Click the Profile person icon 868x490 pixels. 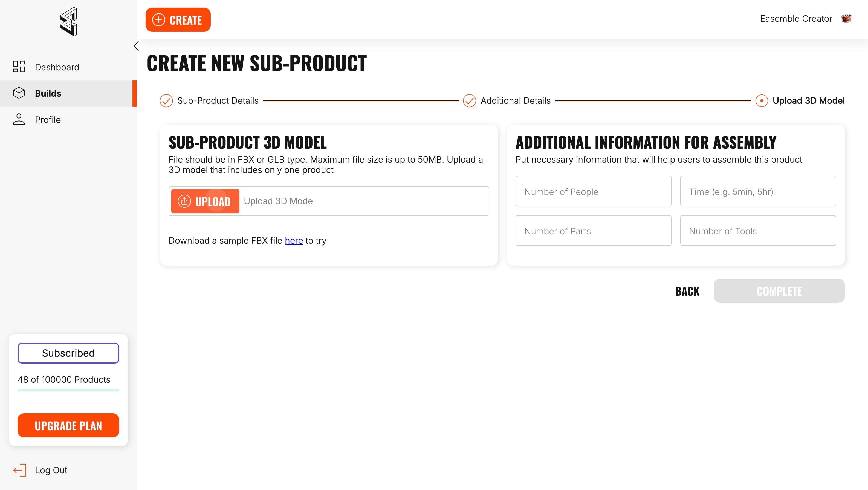19,119
